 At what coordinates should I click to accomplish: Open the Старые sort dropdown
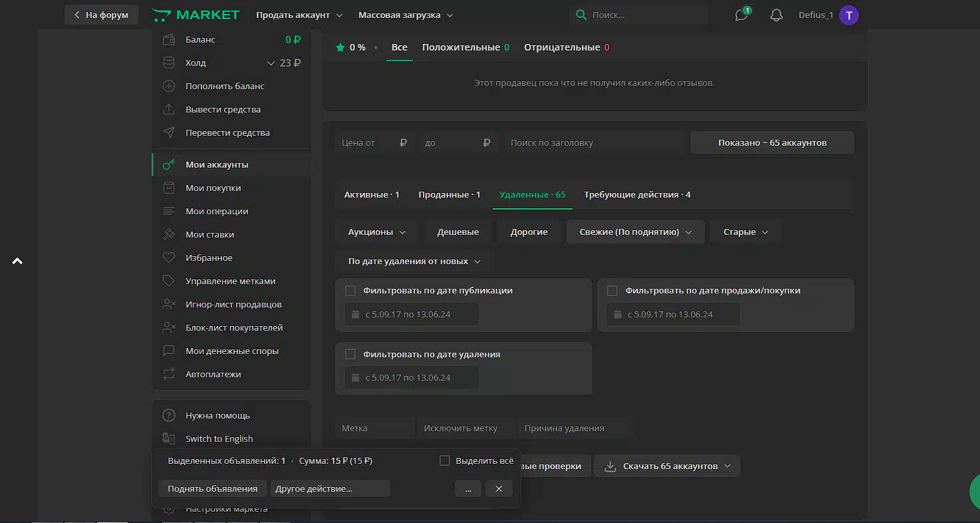tap(745, 232)
